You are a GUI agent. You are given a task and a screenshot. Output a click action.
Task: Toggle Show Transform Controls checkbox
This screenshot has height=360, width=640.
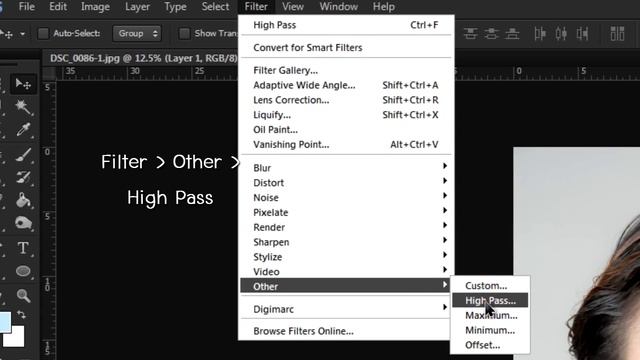pos(184,33)
